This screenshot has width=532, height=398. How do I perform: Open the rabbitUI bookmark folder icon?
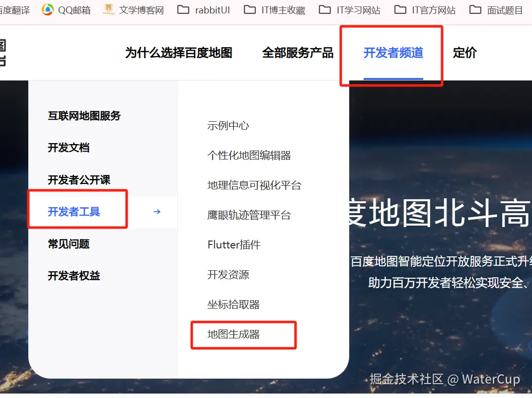[x=183, y=9]
